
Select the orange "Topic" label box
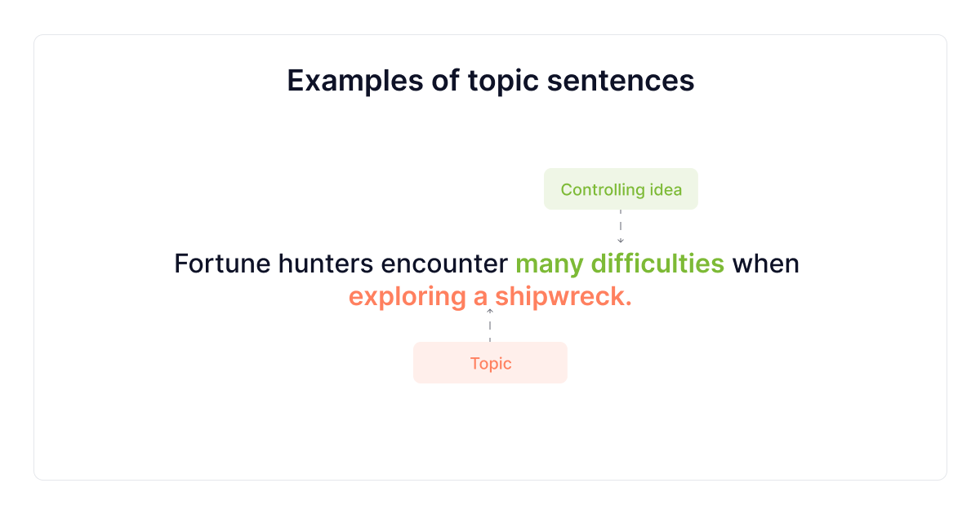[490, 363]
